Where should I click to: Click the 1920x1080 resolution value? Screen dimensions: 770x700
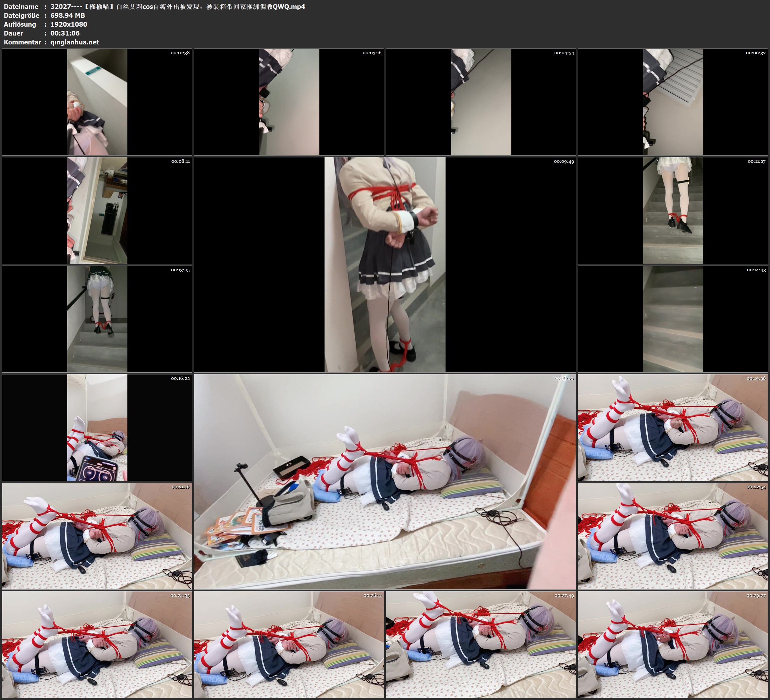click(69, 24)
